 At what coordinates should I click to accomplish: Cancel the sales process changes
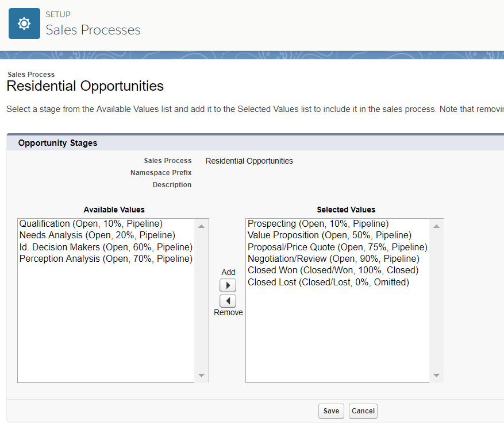click(363, 411)
